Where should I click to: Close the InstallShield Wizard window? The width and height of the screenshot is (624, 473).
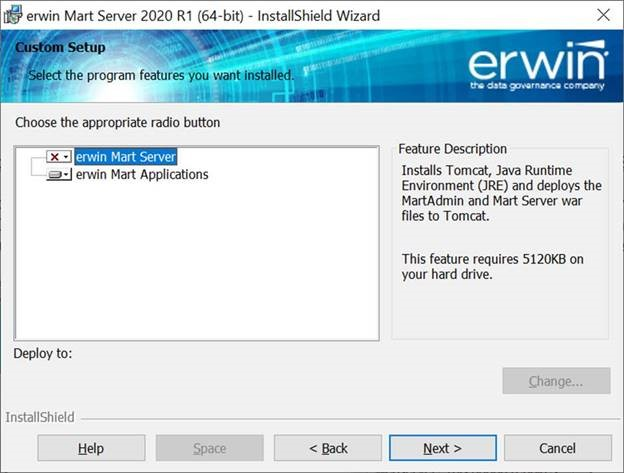[x=603, y=15]
